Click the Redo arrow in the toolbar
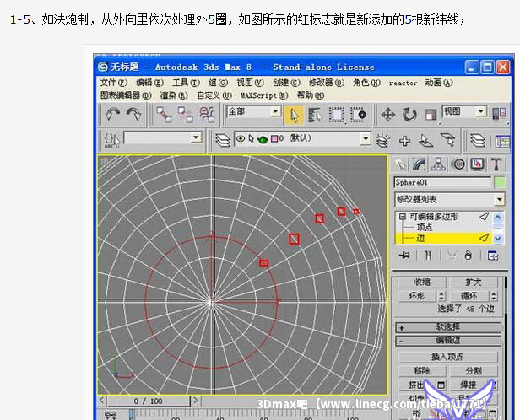The width and height of the screenshot is (520, 420). pyautogui.click(x=133, y=115)
